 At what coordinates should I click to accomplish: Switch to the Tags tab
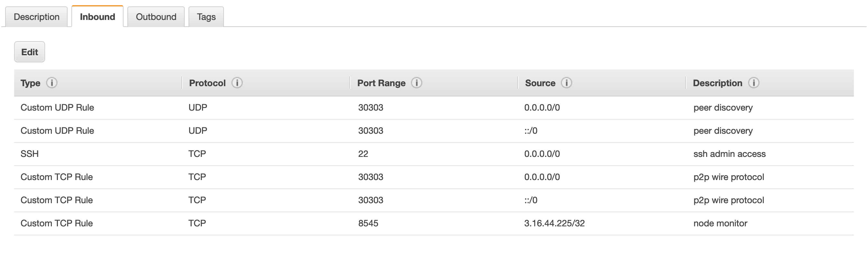[206, 16]
